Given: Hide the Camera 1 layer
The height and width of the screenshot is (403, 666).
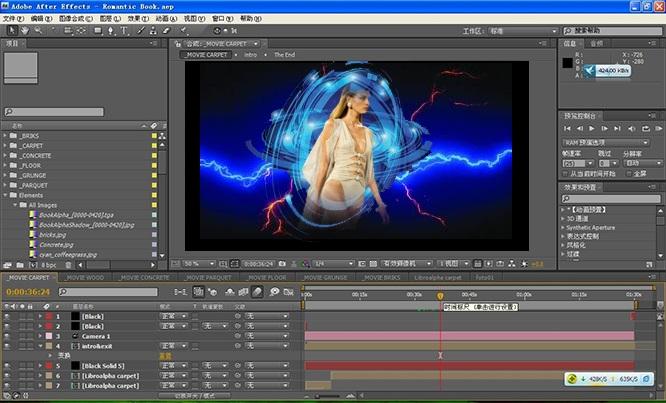Looking at the screenshot, I should coord(7,336).
